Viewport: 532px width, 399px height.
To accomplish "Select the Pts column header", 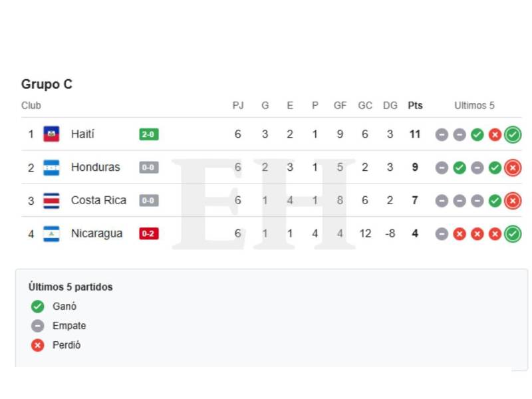I will [415, 106].
